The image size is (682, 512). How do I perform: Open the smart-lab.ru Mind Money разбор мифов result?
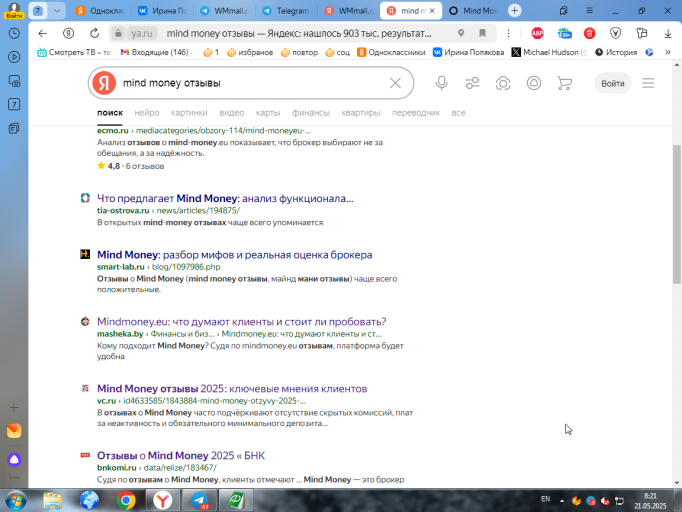[234, 254]
